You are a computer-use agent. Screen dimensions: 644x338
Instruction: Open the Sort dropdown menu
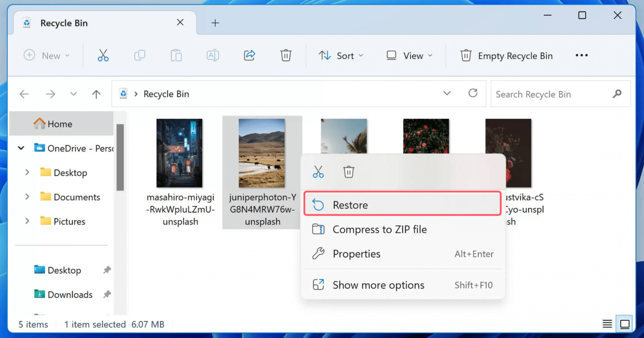pyautogui.click(x=341, y=56)
